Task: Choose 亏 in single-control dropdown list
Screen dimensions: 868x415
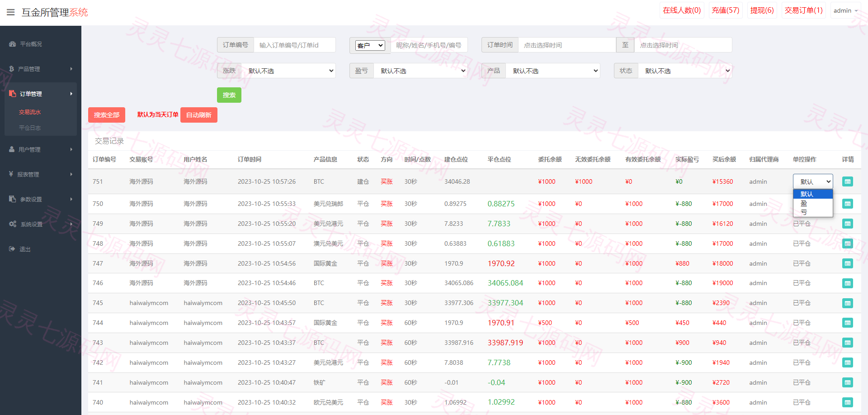Action: click(x=813, y=212)
